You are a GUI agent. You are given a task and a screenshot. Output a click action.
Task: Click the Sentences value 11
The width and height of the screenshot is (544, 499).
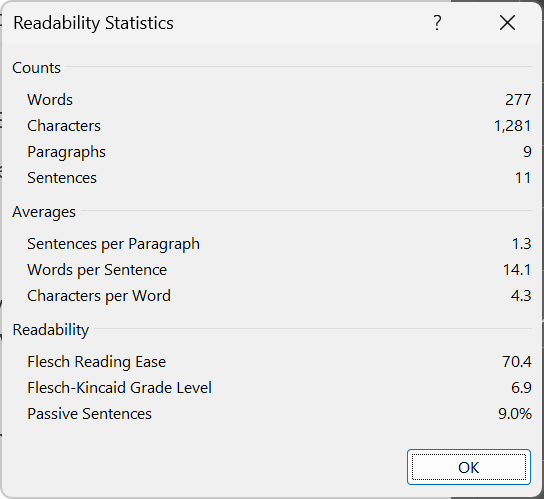coord(523,178)
